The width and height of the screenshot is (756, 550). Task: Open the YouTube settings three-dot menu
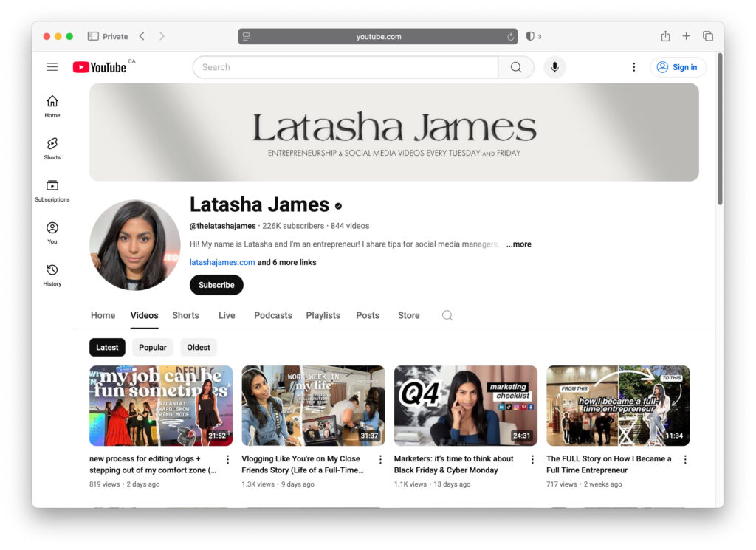(634, 67)
